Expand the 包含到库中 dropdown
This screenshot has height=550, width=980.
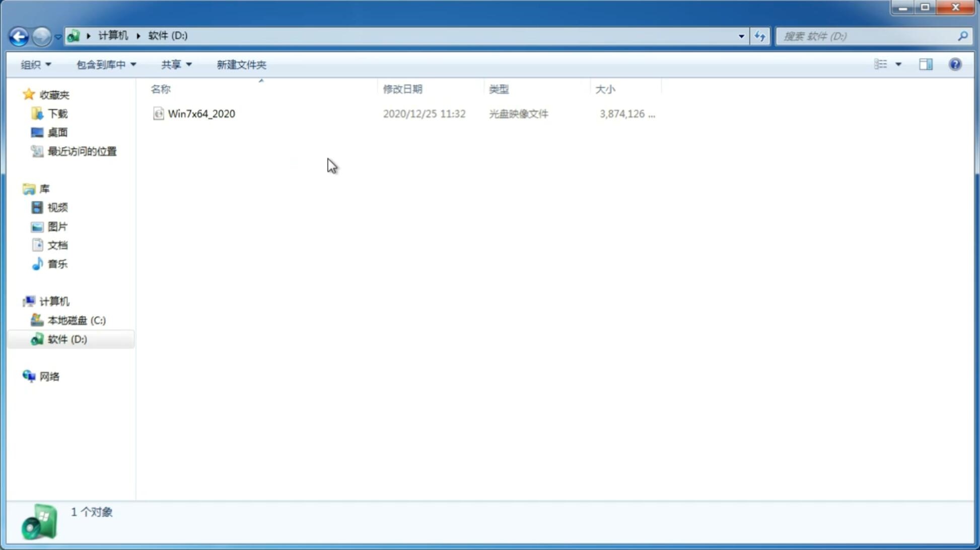105,64
